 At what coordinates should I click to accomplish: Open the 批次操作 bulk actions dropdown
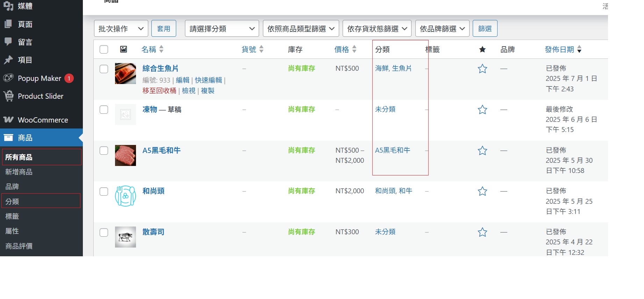(121, 28)
